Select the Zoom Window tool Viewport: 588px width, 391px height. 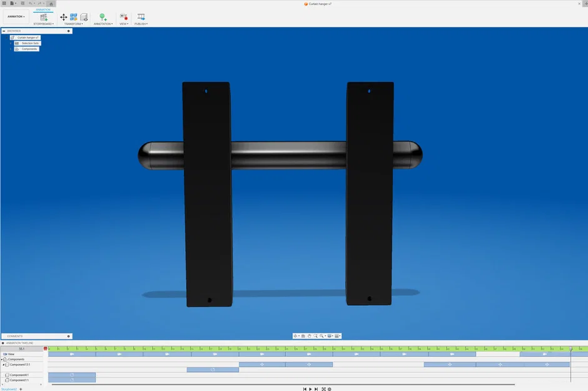click(315, 337)
